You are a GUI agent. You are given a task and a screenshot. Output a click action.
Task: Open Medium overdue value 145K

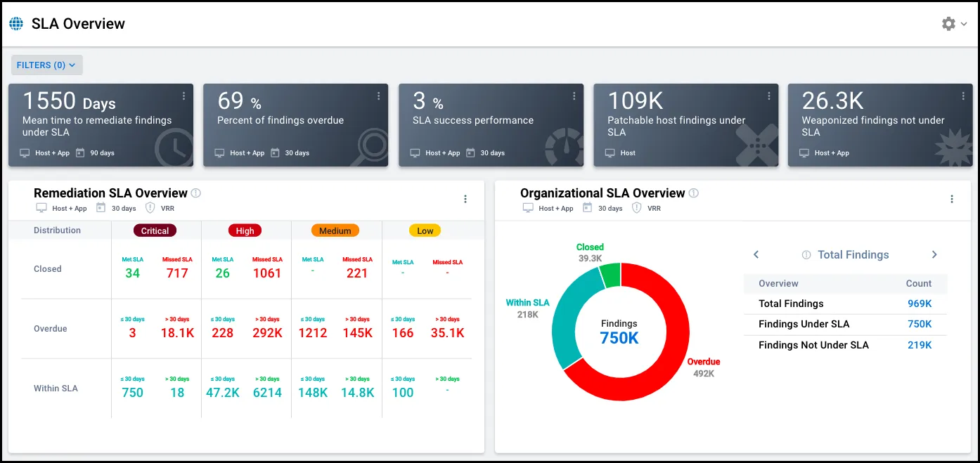pyautogui.click(x=357, y=333)
